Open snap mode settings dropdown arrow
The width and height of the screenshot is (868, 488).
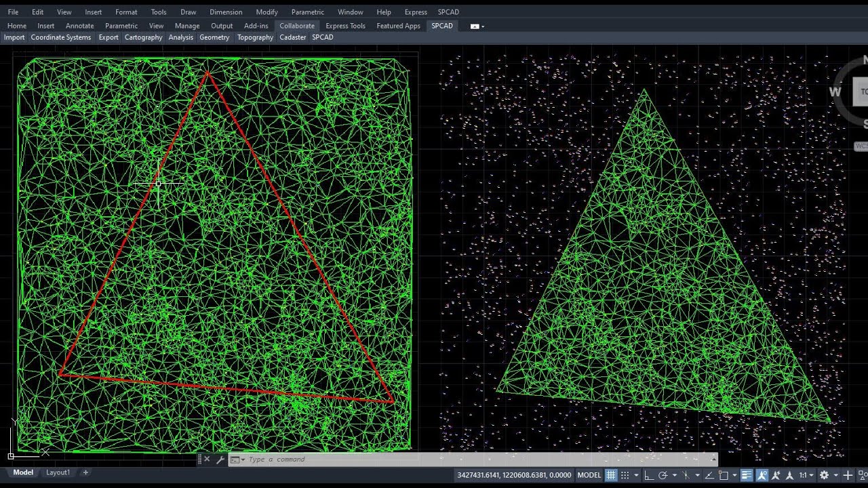pos(636,475)
